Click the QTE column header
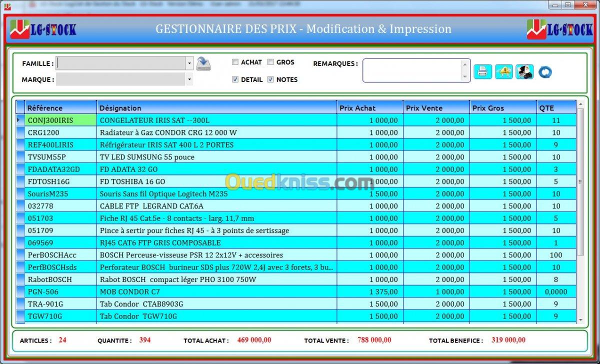This screenshot has height=364, width=600. pos(556,107)
